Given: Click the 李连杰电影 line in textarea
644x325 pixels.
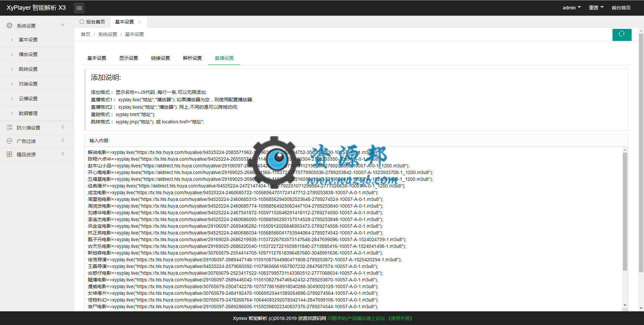Looking at the screenshot, I should pos(235,219).
